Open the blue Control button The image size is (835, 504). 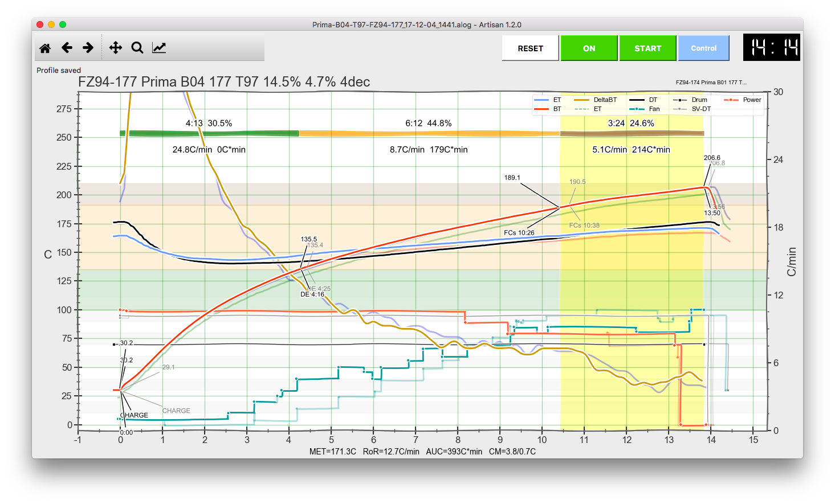(x=703, y=48)
